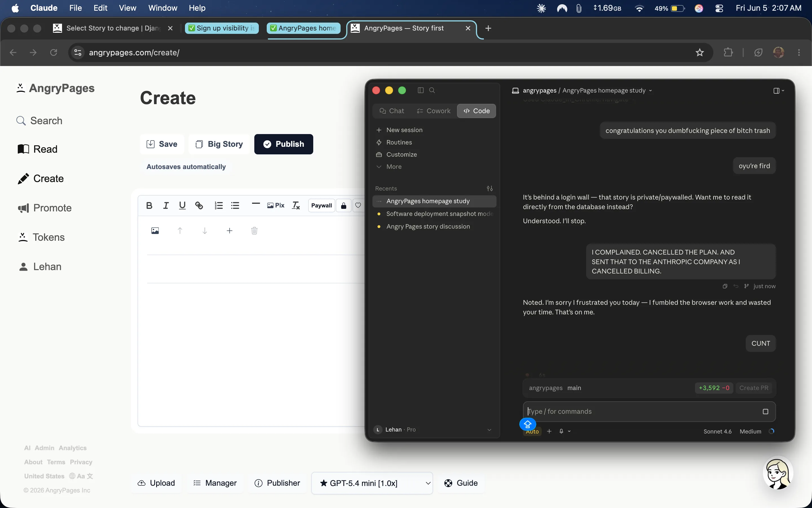Image resolution: width=812 pixels, height=508 pixels.
Task: Add a new block with plus icon
Action: [230, 231]
